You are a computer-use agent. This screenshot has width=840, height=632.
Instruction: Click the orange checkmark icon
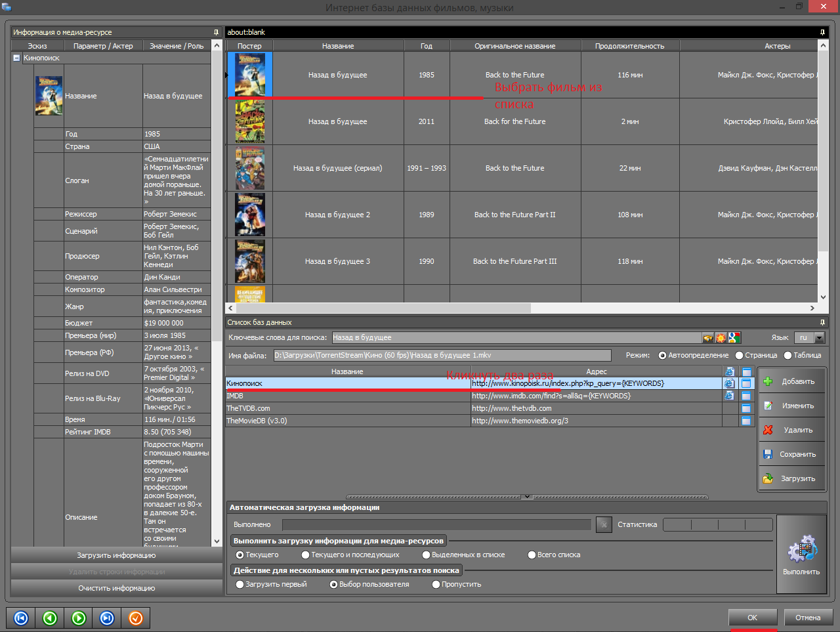point(136,618)
